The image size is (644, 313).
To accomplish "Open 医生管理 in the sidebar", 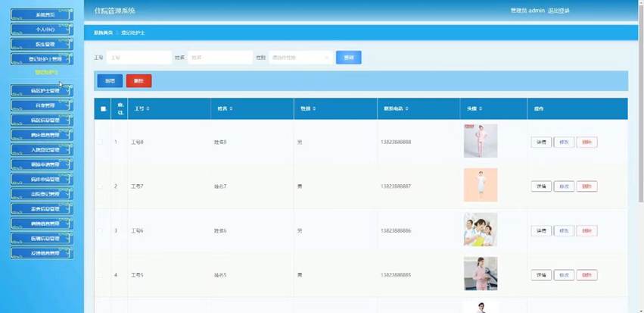I will pyautogui.click(x=42, y=44).
